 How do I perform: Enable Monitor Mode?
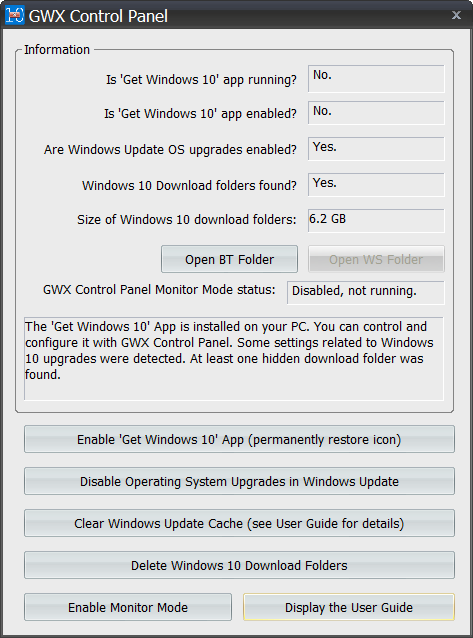click(x=128, y=607)
